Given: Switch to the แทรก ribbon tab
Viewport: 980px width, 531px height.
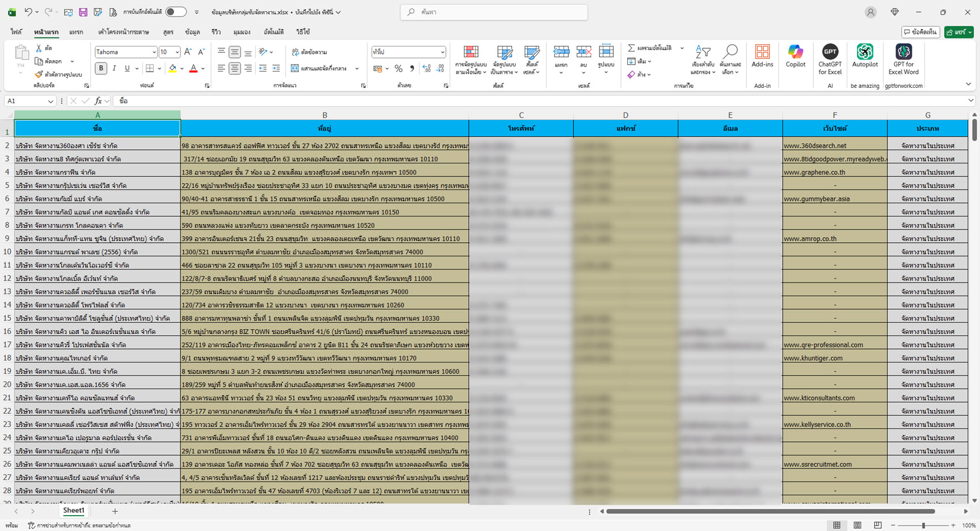Looking at the screenshot, I should pyautogui.click(x=76, y=32).
